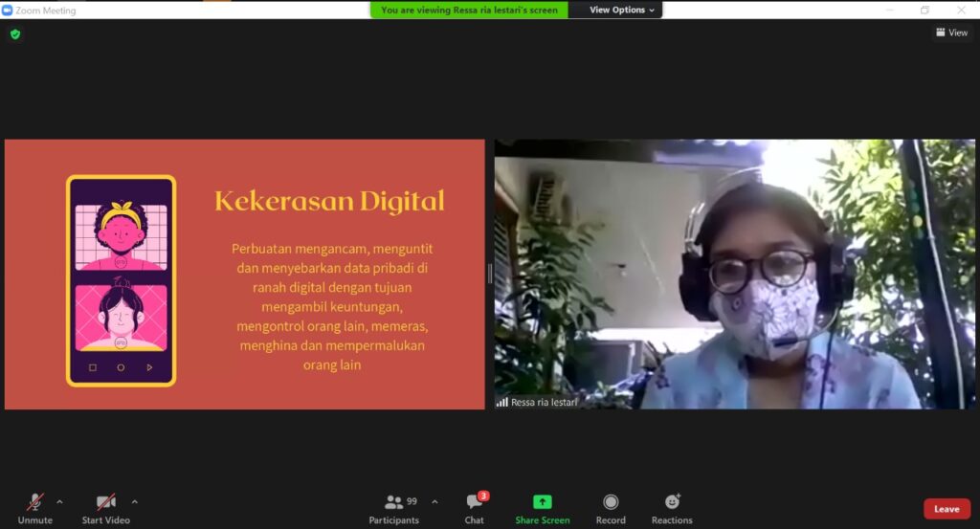Start recording with the Record button
The height and width of the screenshot is (529, 980).
pos(611,509)
